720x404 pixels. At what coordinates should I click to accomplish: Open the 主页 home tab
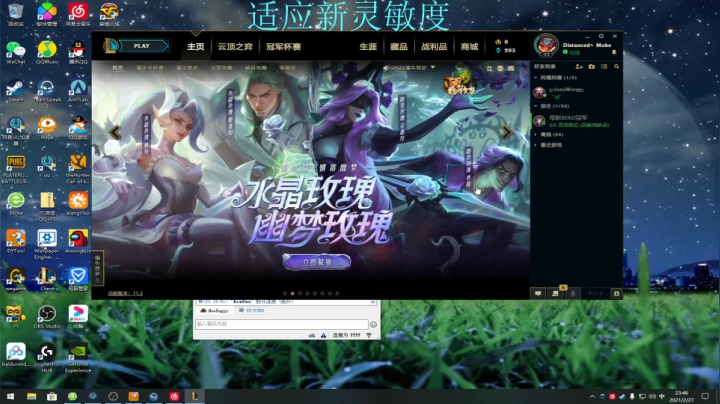(x=196, y=46)
